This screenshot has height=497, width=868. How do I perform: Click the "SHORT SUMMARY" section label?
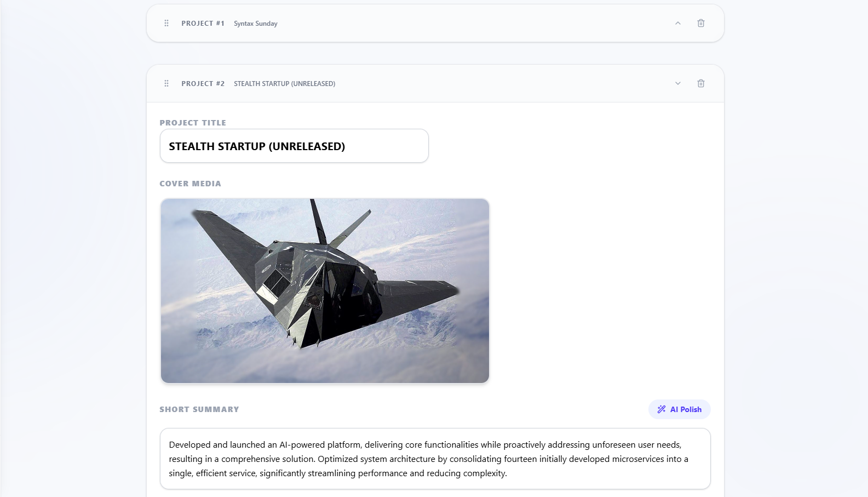(199, 409)
